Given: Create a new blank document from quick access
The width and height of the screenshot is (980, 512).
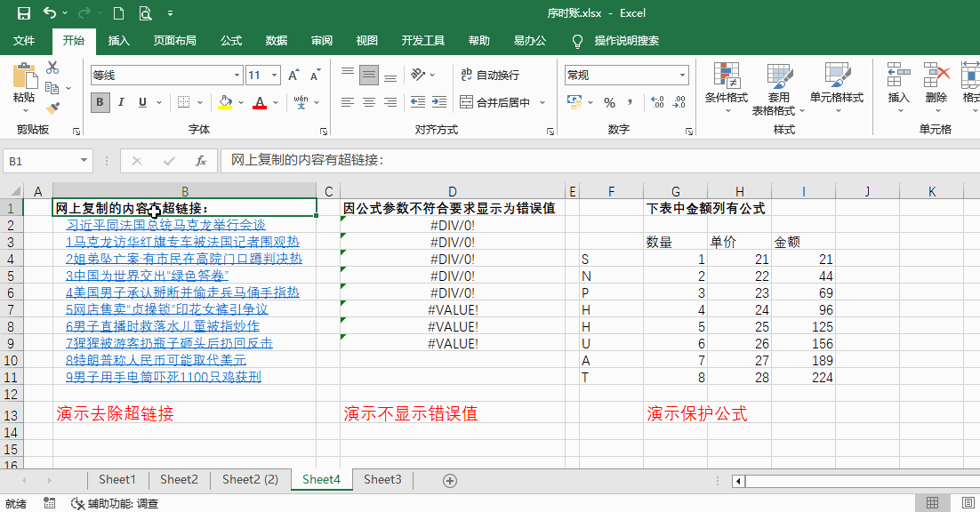Looking at the screenshot, I should pos(118,13).
